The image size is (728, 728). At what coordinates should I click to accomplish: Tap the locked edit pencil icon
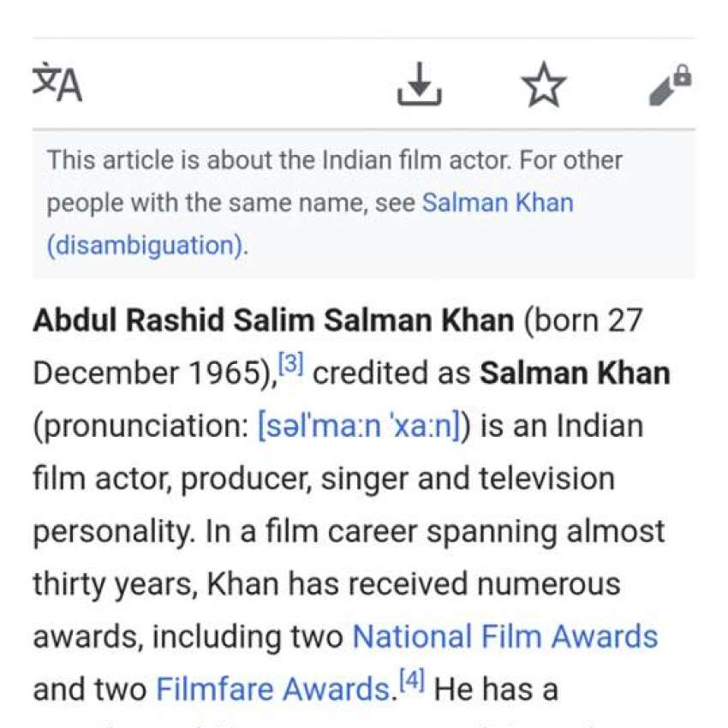point(670,85)
